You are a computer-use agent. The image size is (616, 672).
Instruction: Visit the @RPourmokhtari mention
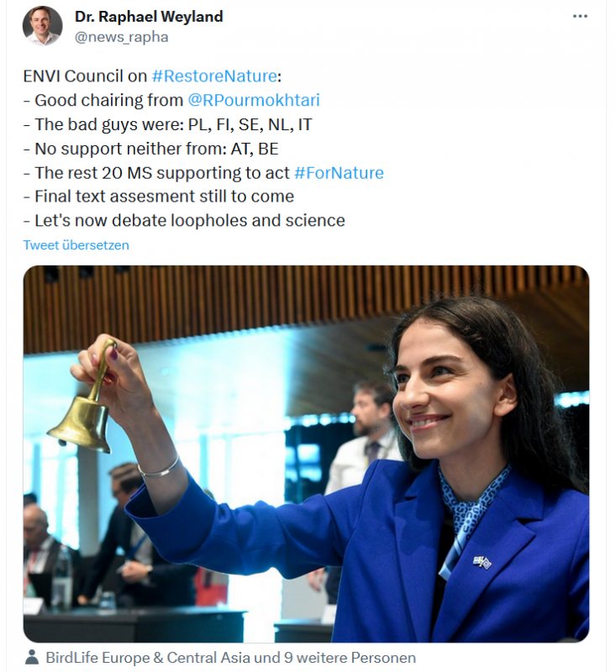[x=254, y=100]
